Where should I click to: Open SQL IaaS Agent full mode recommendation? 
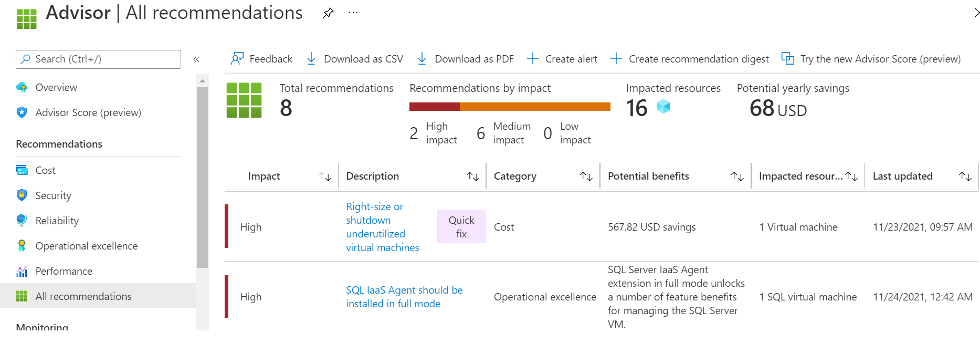point(404,297)
